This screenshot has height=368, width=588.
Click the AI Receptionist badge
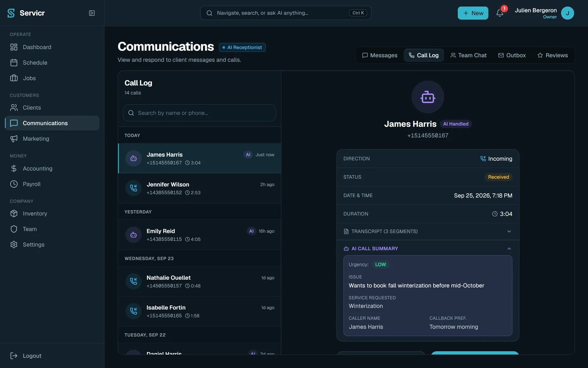pos(243,47)
